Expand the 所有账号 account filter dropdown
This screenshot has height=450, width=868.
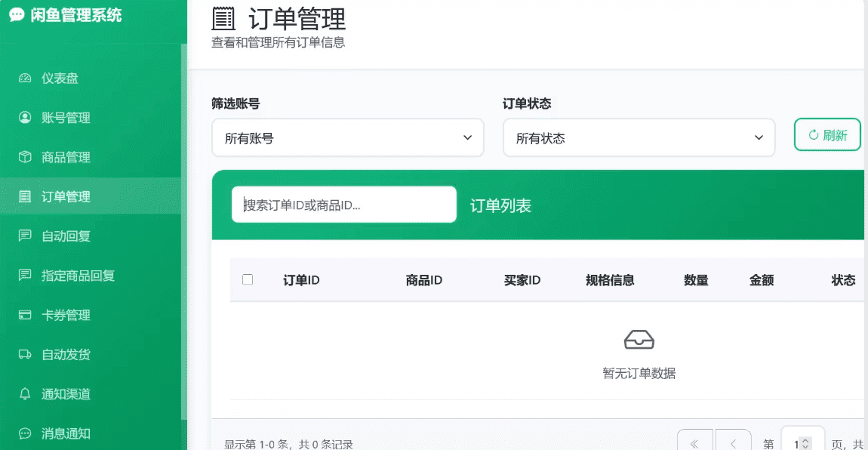(348, 138)
